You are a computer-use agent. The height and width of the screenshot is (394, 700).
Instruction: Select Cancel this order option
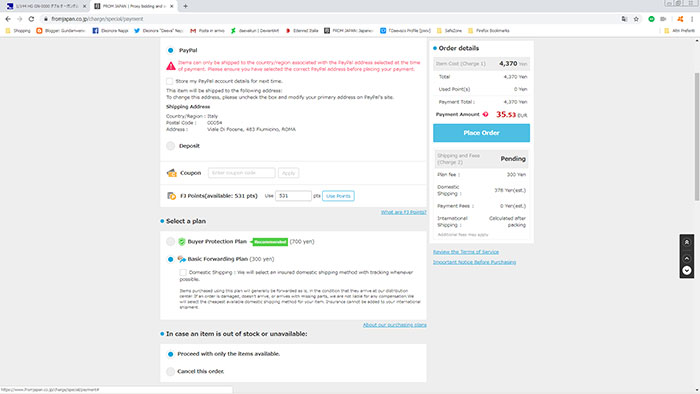pyautogui.click(x=171, y=371)
